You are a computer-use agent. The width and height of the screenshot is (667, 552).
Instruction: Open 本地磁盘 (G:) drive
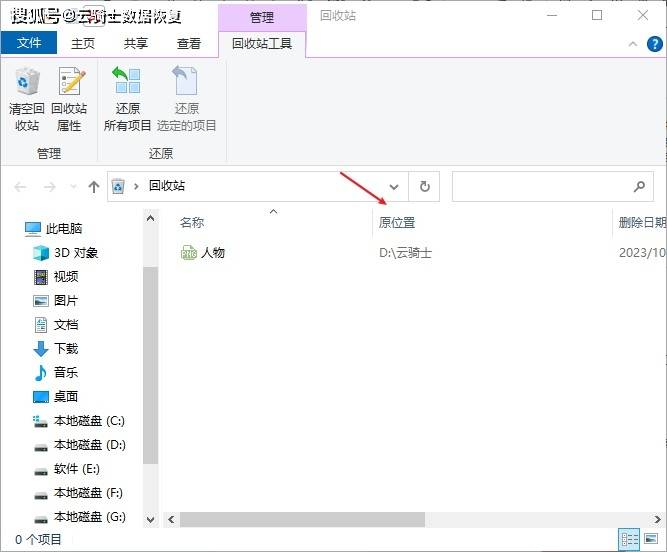tap(80, 517)
